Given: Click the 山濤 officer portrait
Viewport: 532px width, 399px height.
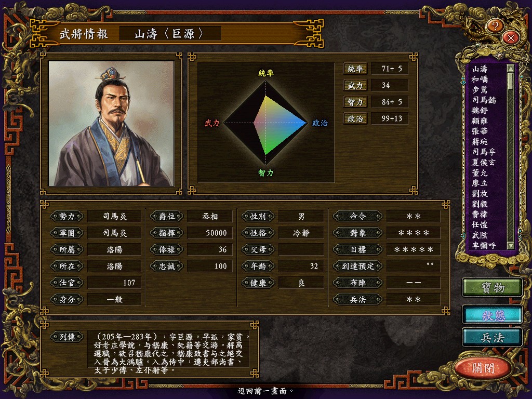Looking at the screenshot, I should [x=111, y=124].
